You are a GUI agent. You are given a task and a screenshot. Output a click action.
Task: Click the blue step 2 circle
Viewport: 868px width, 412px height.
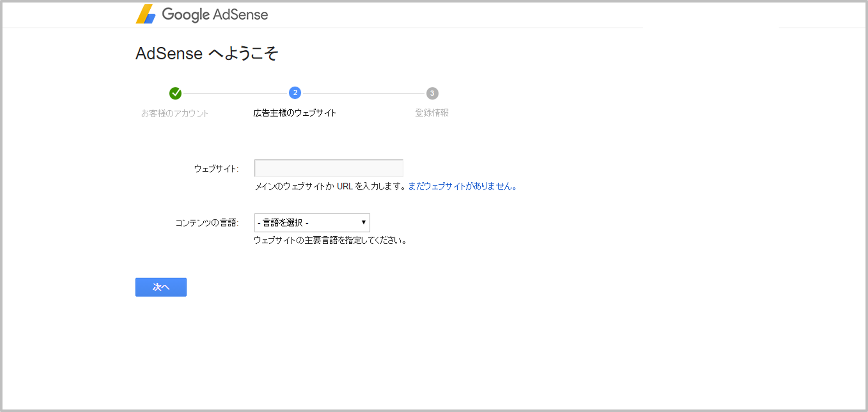(295, 93)
